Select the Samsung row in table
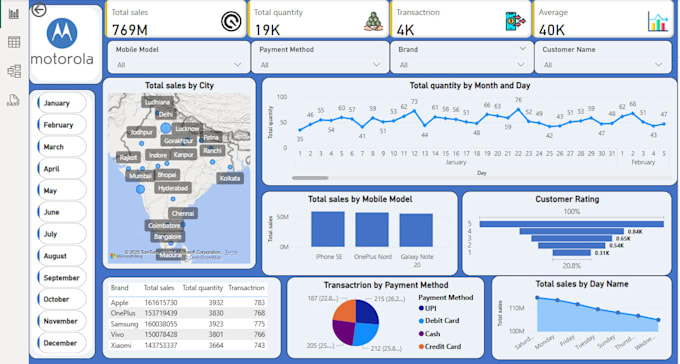The image size is (680, 364). [188, 324]
